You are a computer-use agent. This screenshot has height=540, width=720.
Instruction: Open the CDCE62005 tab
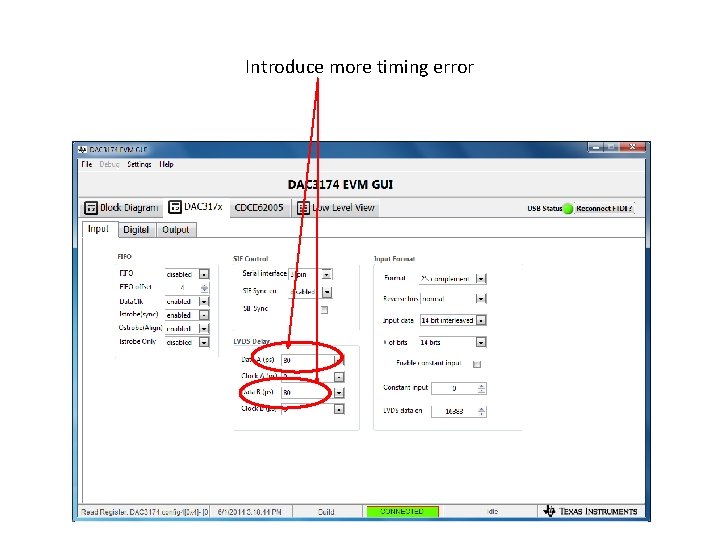coord(259,208)
